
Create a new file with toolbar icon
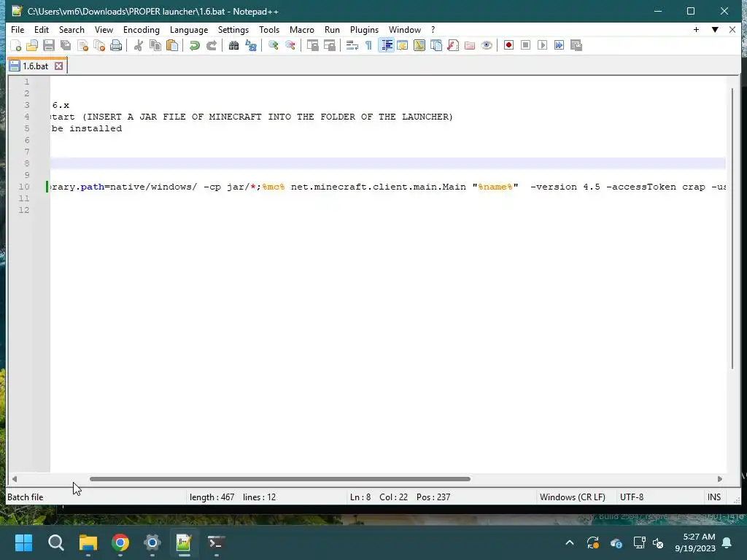[16, 45]
